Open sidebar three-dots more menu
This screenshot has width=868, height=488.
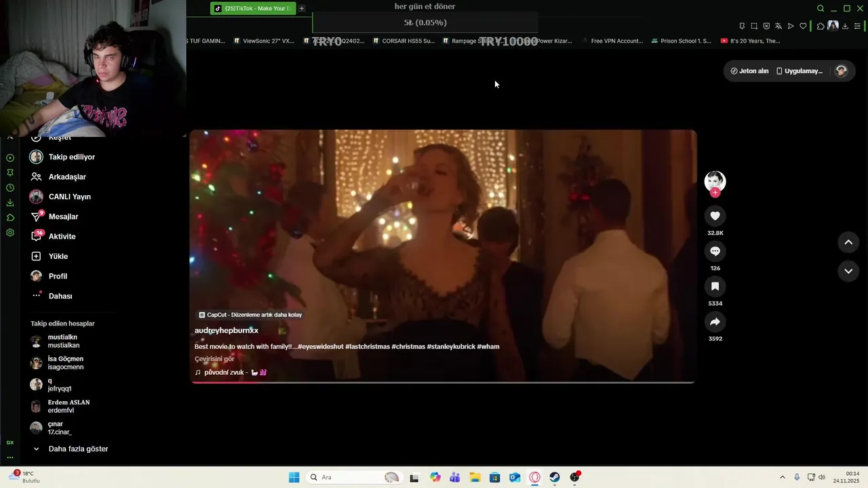point(10,457)
